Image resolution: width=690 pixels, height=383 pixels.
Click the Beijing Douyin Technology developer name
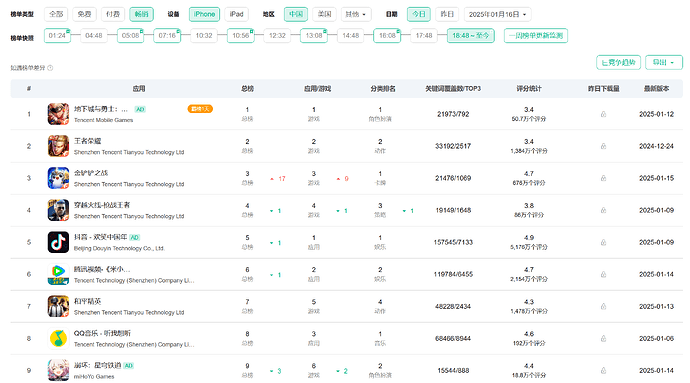click(x=119, y=248)
